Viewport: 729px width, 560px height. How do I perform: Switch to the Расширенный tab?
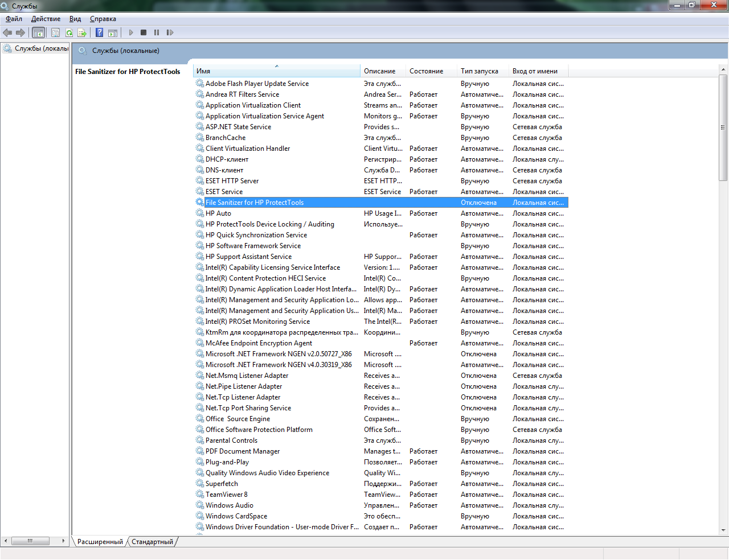point(100,542)
